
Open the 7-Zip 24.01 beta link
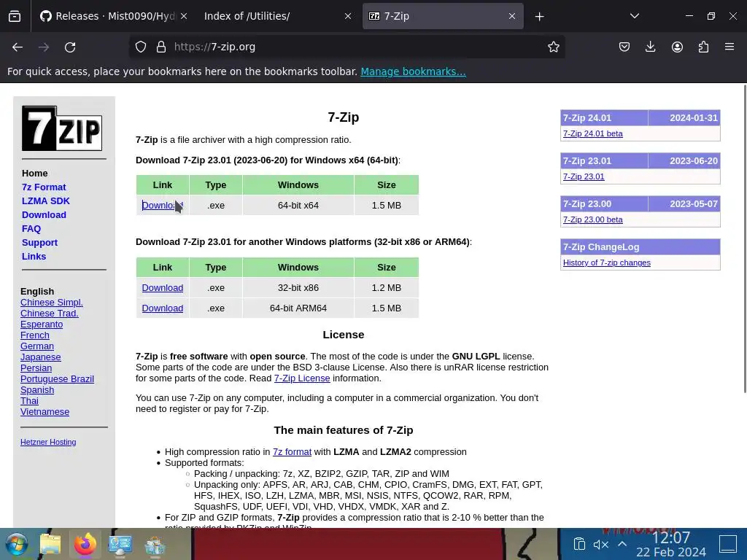click(592, 134)
